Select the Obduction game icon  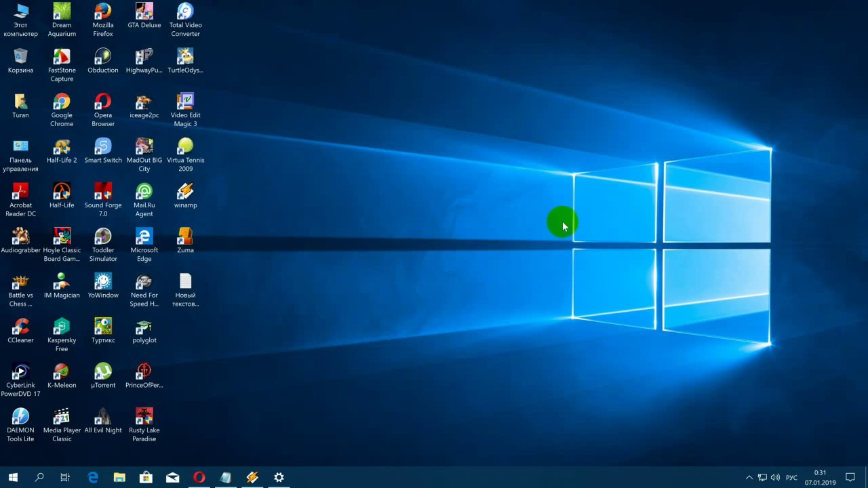pos(103,60)
